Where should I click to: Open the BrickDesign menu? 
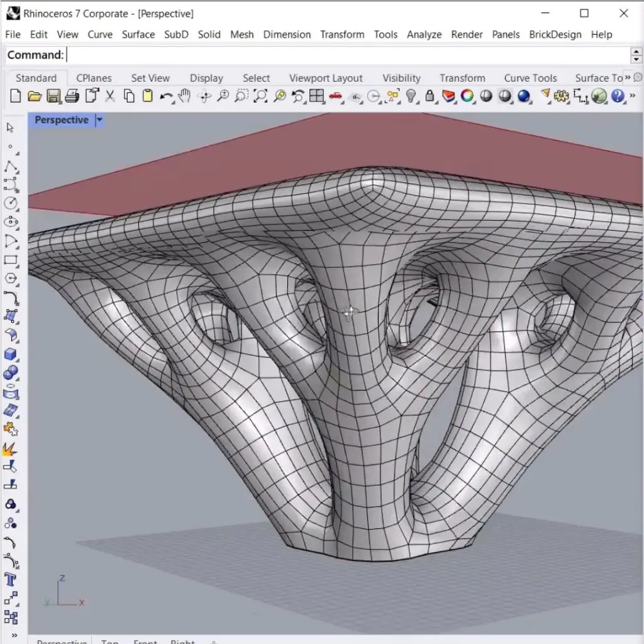pyautogui.click(x=555, y=35)
